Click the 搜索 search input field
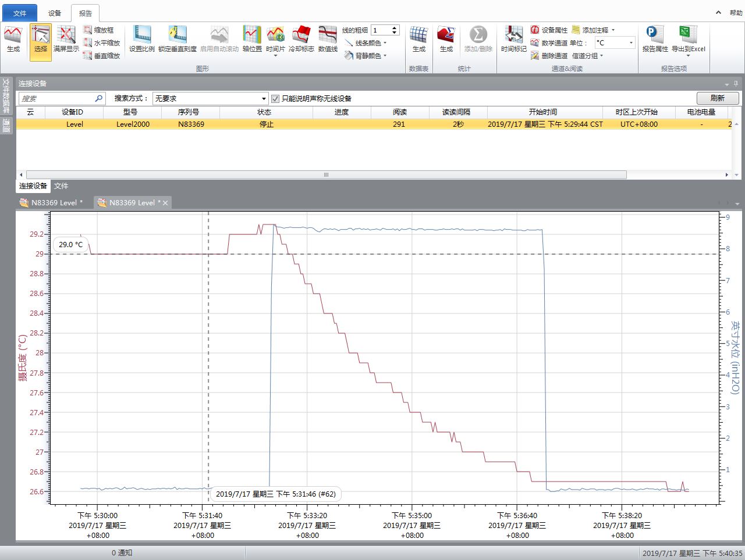745x560 pixels. (x=57, y=99)
